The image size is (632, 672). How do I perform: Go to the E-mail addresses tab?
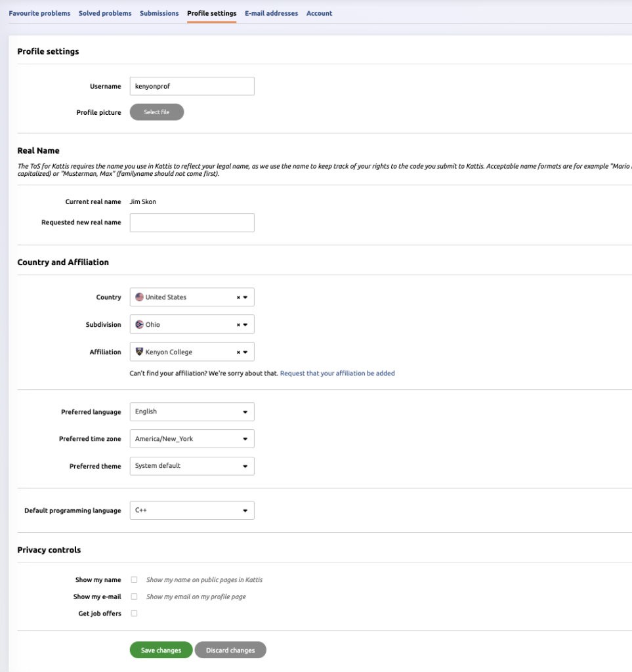click(x=271, y=13)
